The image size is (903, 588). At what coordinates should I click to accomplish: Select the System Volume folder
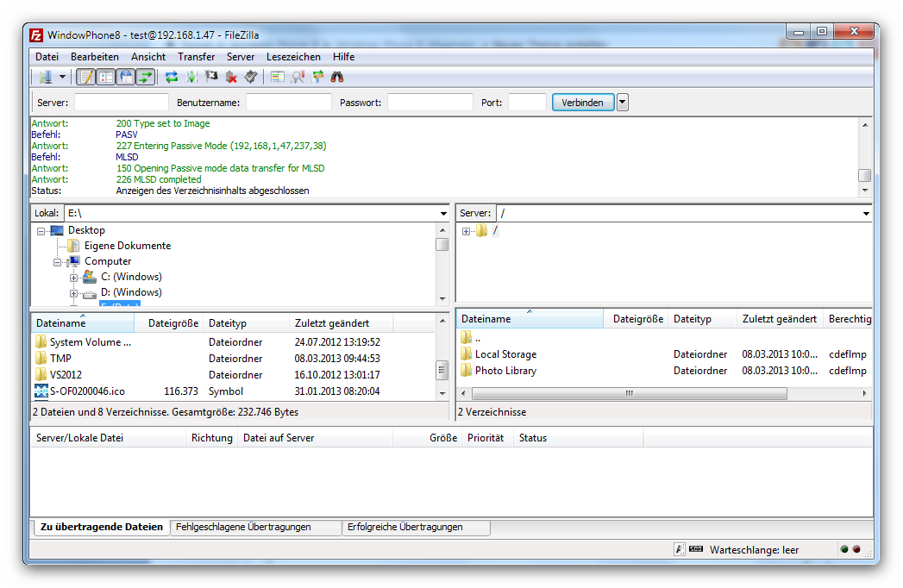coord(90,341)
